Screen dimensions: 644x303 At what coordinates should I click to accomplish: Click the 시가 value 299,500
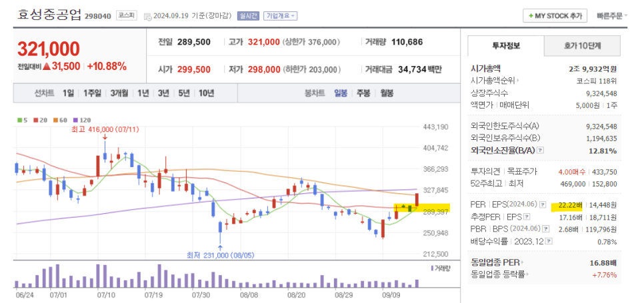tap(194, 70)
